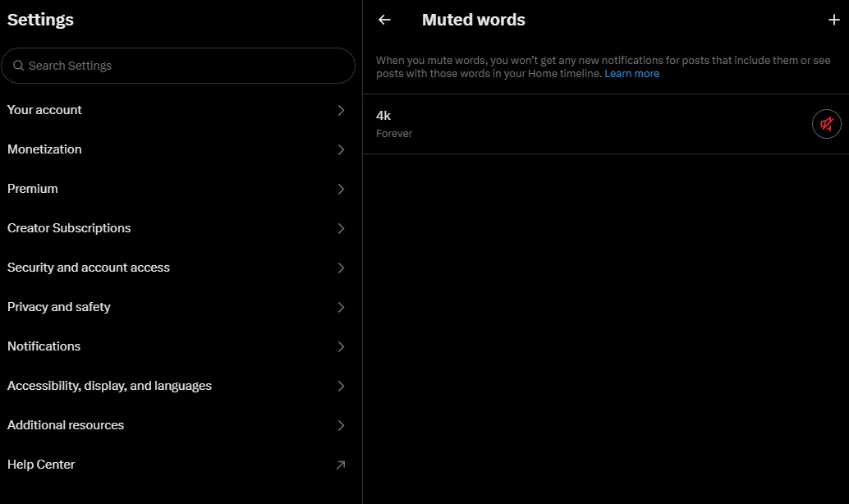Open Notifications settings
The height and width of the screenshot is (504, 849).
(177, 346)
